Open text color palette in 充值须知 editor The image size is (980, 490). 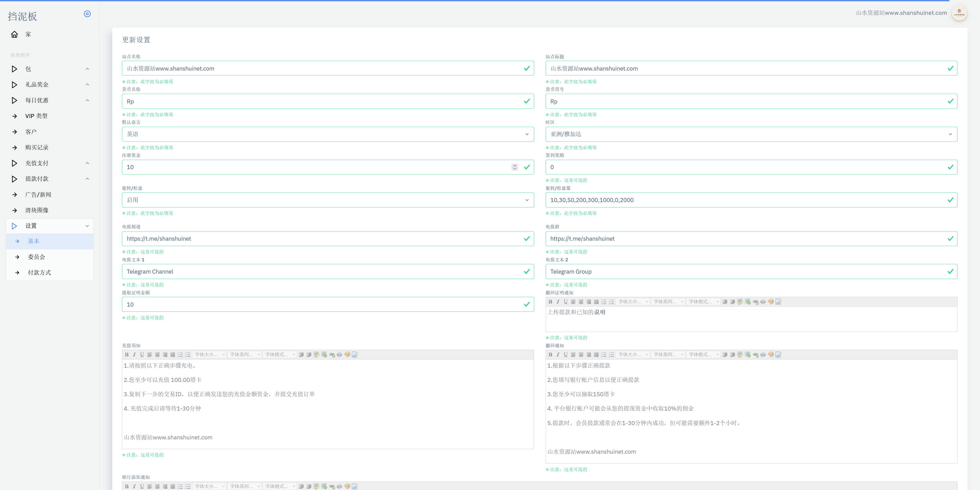point(347,354)
